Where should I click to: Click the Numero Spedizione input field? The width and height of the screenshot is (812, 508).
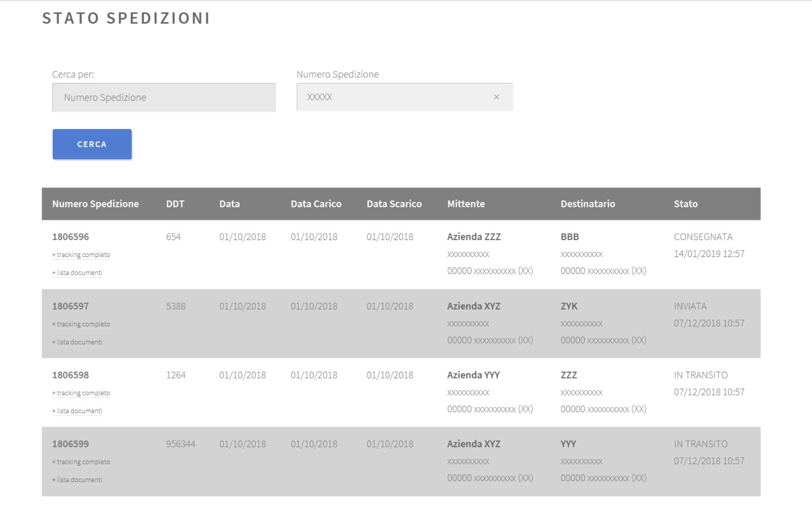405,97
